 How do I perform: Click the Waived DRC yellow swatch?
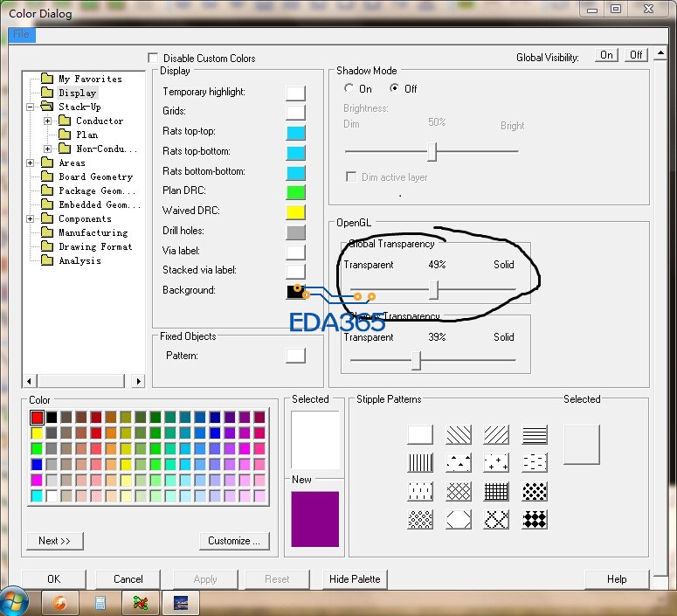pos(296,212)
